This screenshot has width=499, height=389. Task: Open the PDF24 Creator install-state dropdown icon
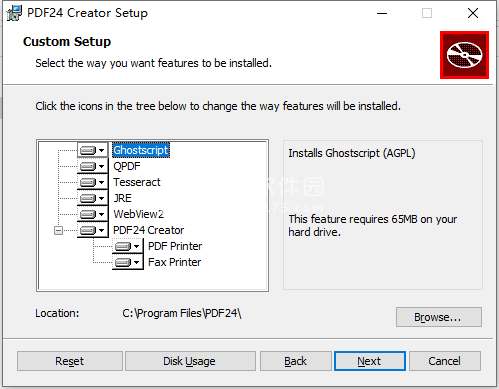[93, 230]
